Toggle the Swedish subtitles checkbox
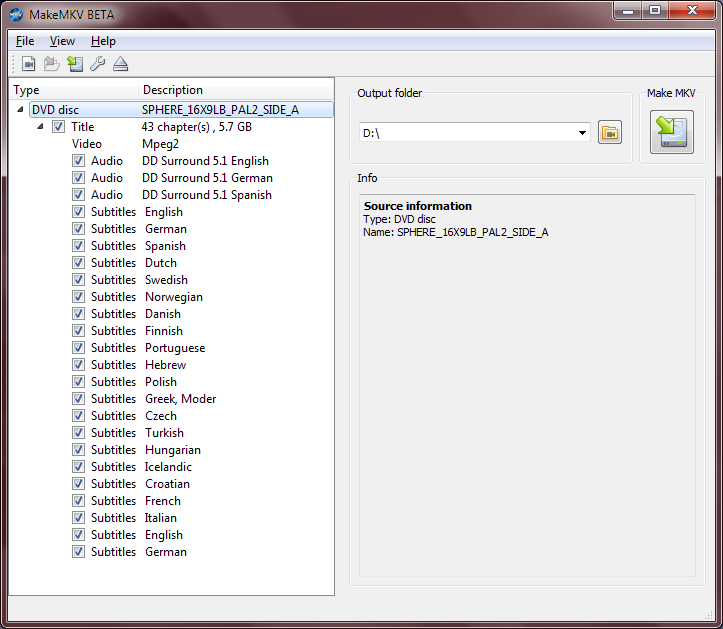The width and height of the screenshot is (723, 629). (78, 279)
